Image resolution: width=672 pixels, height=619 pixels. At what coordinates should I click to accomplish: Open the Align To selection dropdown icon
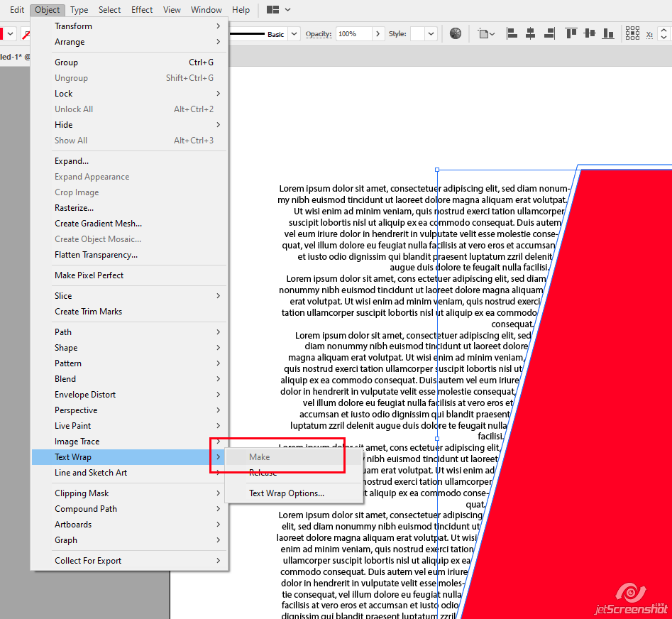pos(486,33)
